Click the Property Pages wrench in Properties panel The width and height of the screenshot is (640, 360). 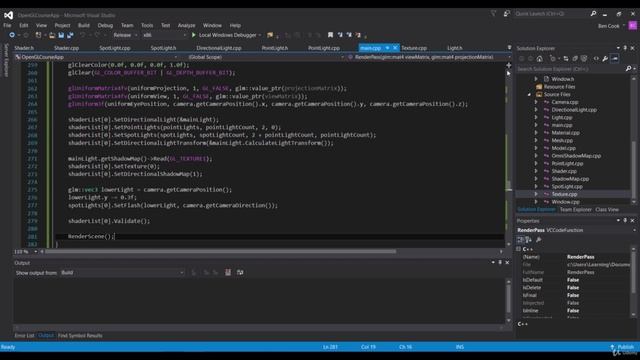[539, 240]
